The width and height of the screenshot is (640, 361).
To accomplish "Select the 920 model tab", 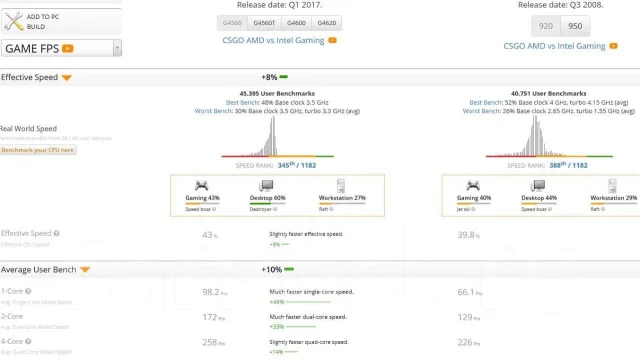I will click(546, 26).
